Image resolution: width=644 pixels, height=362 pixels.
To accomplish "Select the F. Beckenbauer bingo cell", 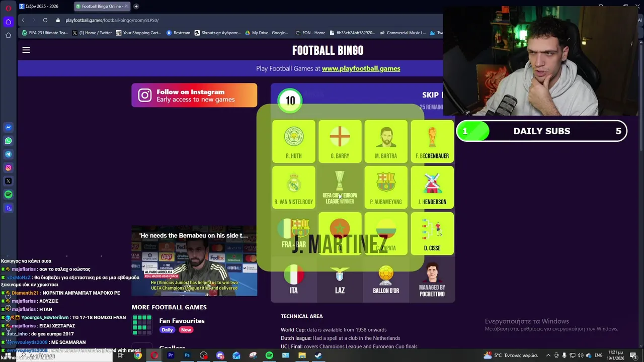I will [x=432, y=141].
